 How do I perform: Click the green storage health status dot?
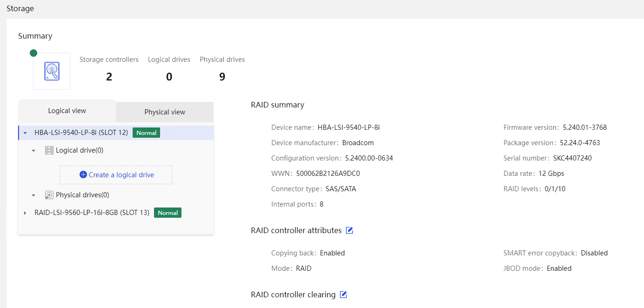(x=34, y=53)
